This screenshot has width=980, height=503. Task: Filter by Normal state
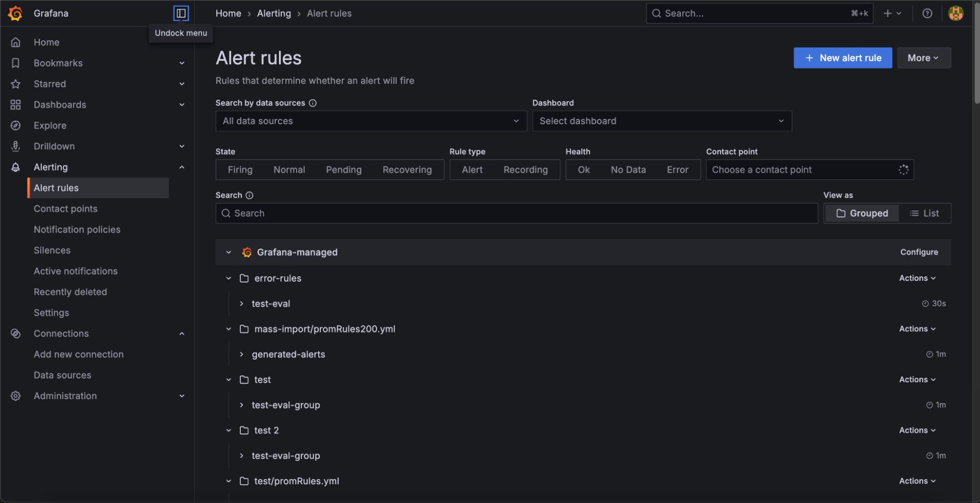click(x=289, y=170)
